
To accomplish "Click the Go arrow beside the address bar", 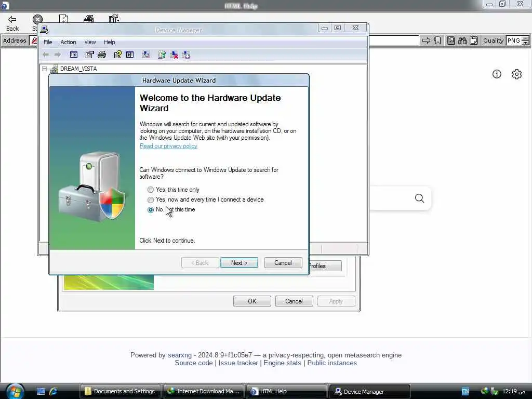I will tap(426, 41).
